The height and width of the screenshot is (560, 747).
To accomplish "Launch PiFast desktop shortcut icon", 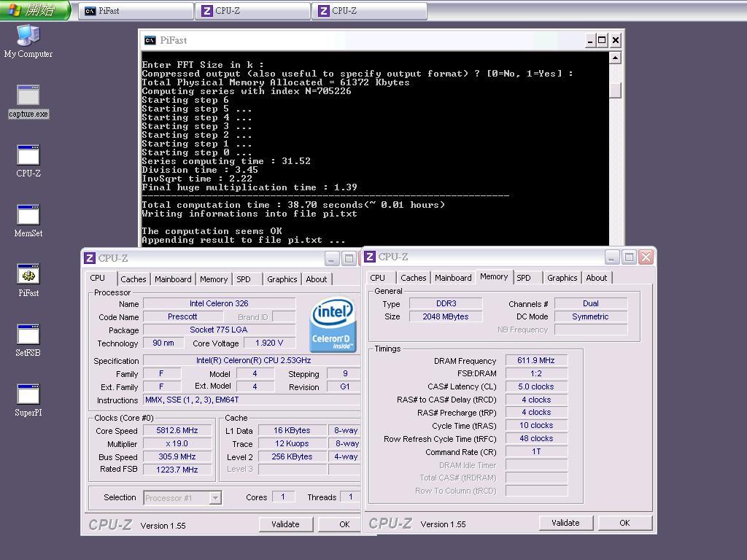I will tap(28, 281).
